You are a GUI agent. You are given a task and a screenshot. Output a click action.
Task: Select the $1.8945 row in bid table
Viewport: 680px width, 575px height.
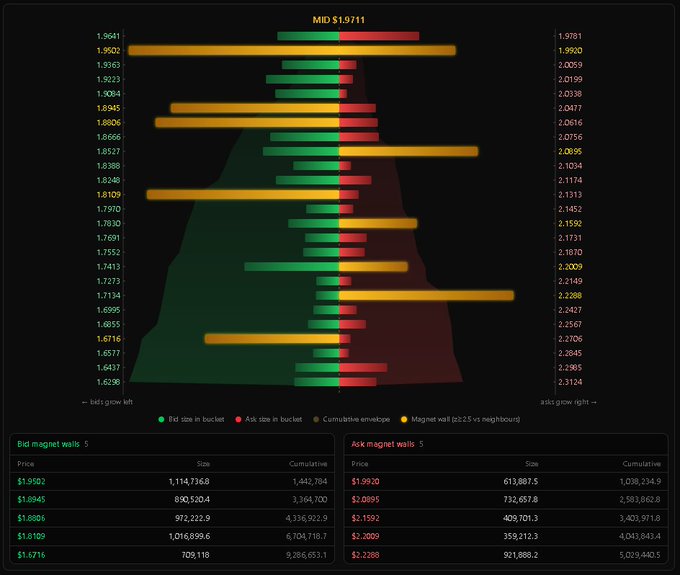(172, 500)
